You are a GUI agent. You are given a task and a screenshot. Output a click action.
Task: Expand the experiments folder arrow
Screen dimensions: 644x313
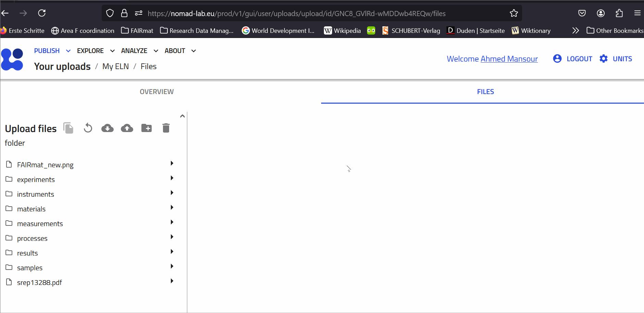172,178
